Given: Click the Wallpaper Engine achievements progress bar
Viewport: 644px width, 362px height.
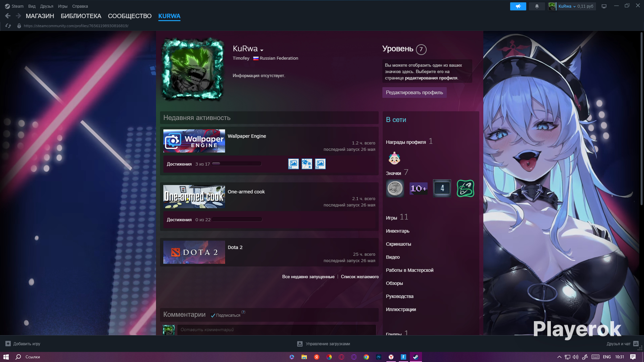Looking at the screenshot, I should (237, 164).
